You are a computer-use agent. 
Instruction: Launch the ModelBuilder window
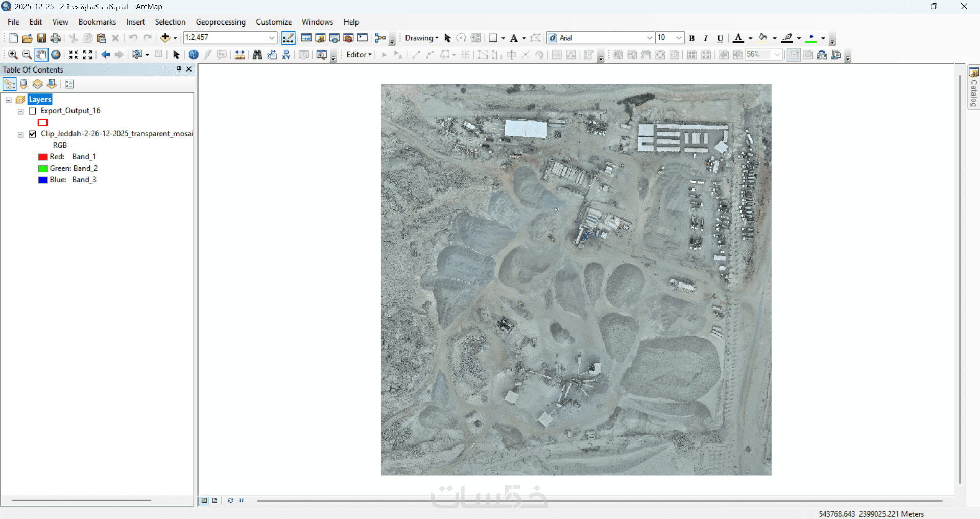(x=380, y=38)
